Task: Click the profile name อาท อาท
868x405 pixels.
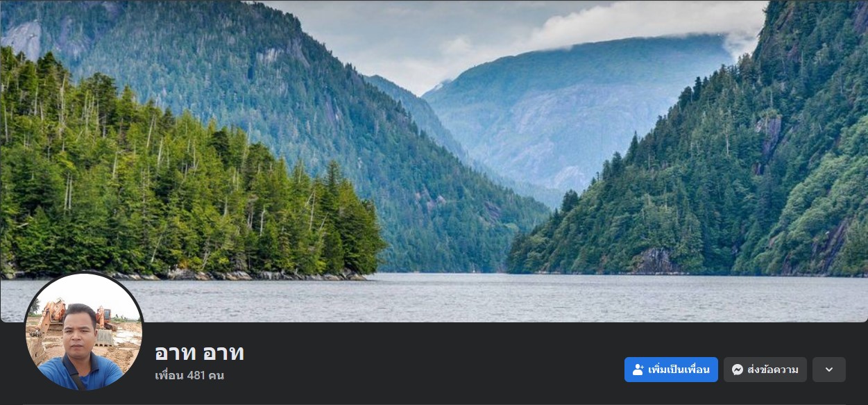Action: pyautogui.click(x=199, y=353)
